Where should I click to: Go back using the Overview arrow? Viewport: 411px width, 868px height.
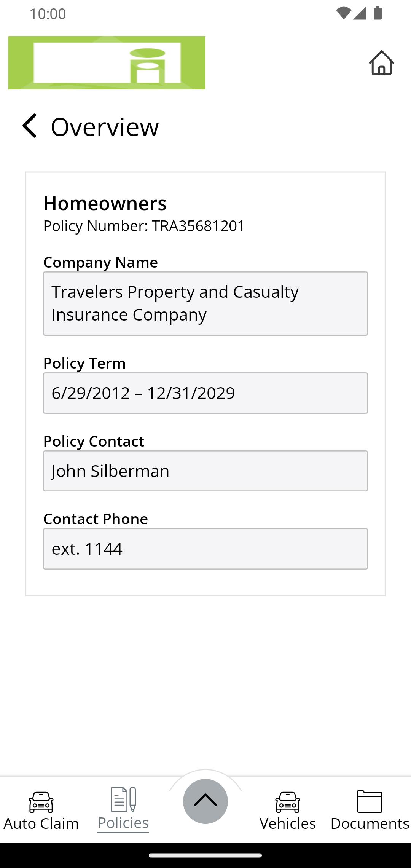click(x=30, y=126)
